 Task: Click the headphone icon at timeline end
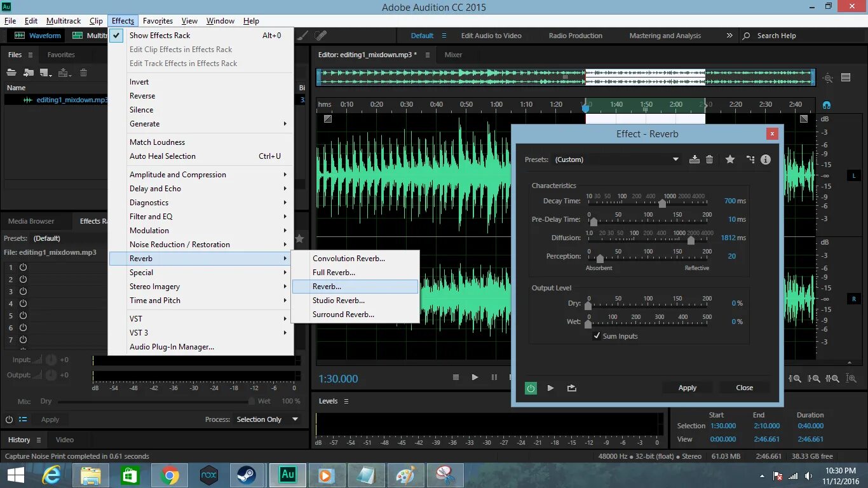click(x=827, y=105)
